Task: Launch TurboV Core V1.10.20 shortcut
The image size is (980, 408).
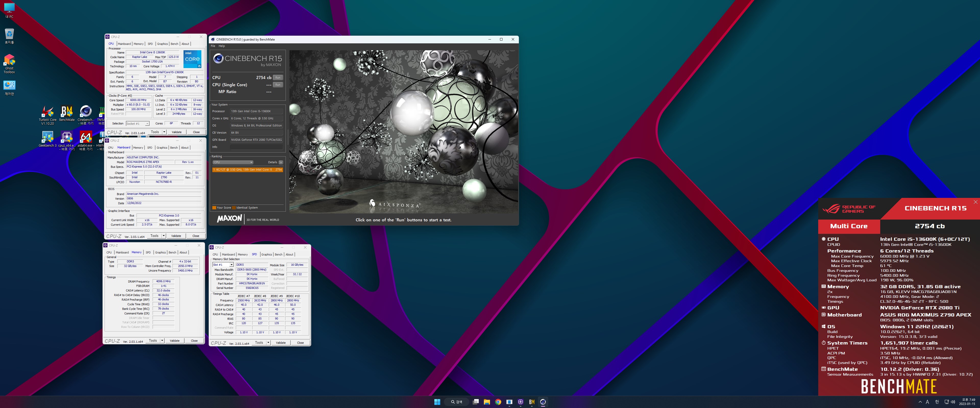Action: pyautogui.click(x=47, y=116)
